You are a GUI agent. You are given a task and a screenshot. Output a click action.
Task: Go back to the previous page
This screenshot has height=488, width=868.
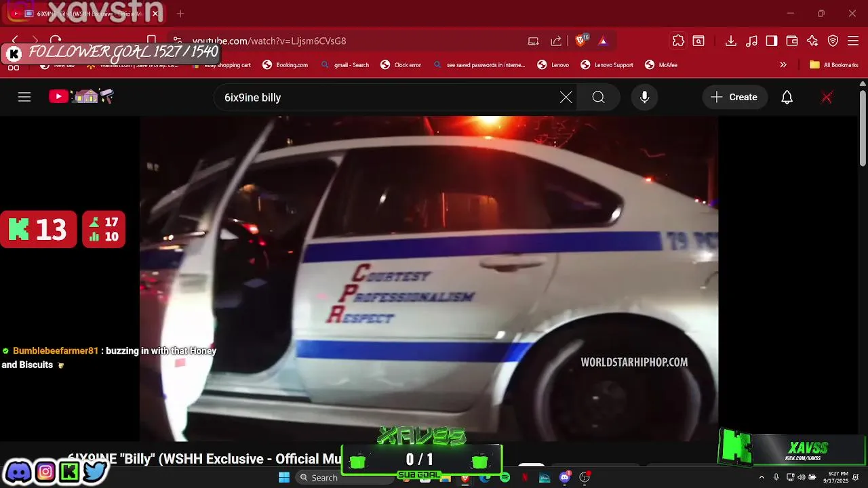coord(15,41)
